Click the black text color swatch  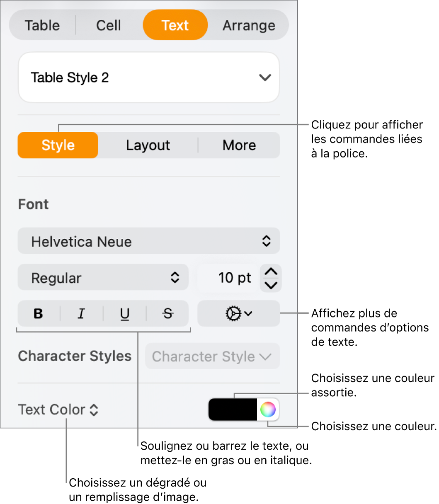(x=232, y=409)
